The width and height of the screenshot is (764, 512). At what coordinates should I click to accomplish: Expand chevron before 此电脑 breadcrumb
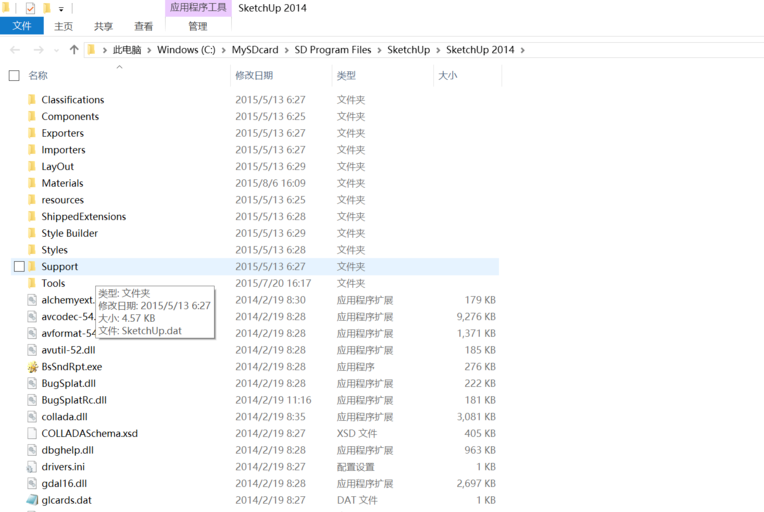(x=105, y=50)
